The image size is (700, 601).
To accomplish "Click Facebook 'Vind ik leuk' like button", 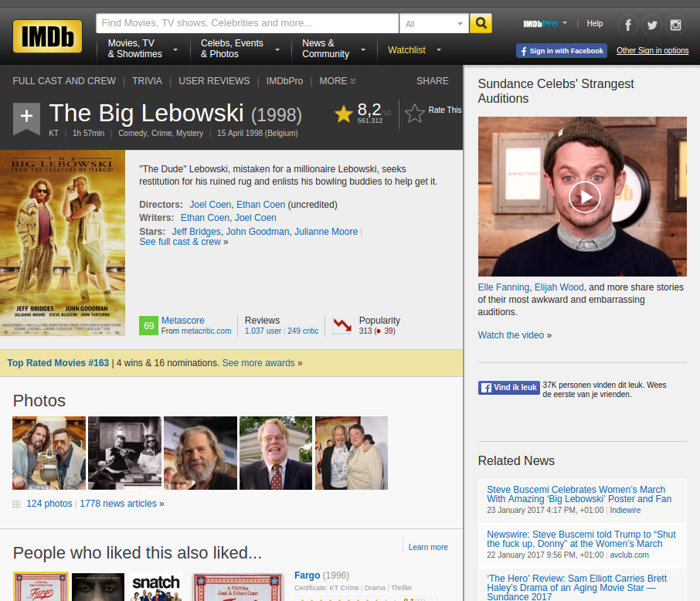I will pyautogui.click(x=508, y=388).
